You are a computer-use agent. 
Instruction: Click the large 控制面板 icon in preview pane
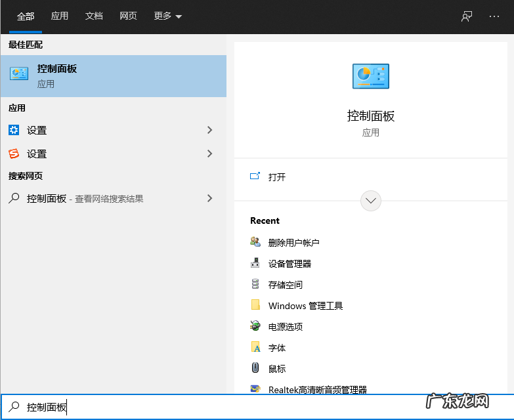(x=371, y=76)
